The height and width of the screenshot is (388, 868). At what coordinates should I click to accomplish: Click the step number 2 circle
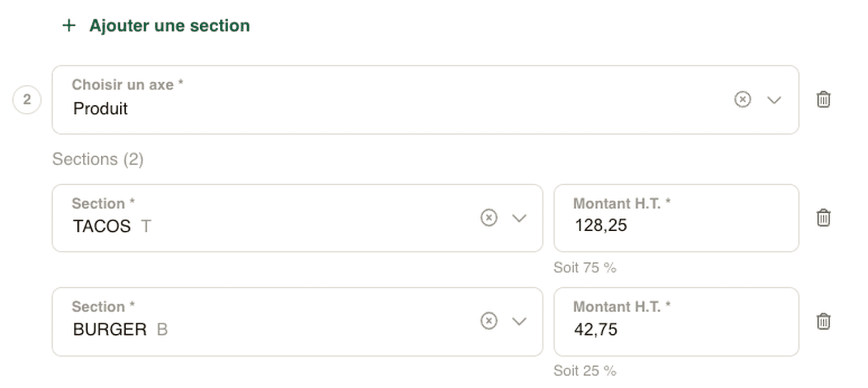pos(27,99)
